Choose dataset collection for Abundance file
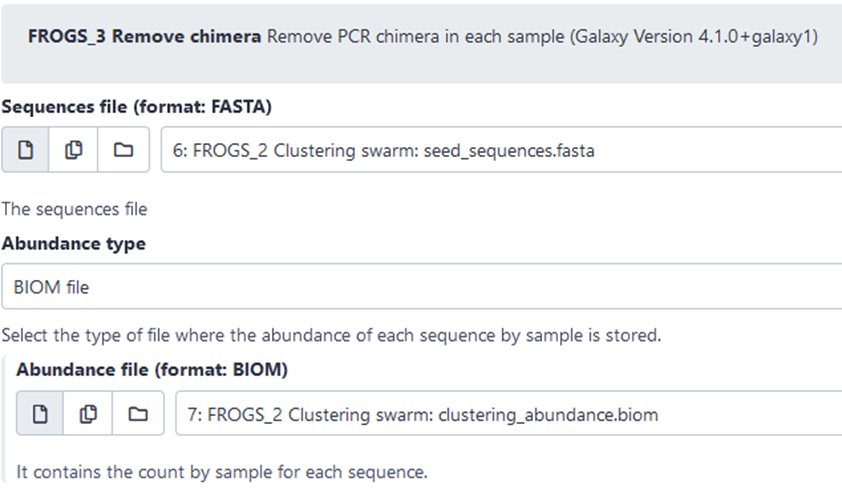 137,414
